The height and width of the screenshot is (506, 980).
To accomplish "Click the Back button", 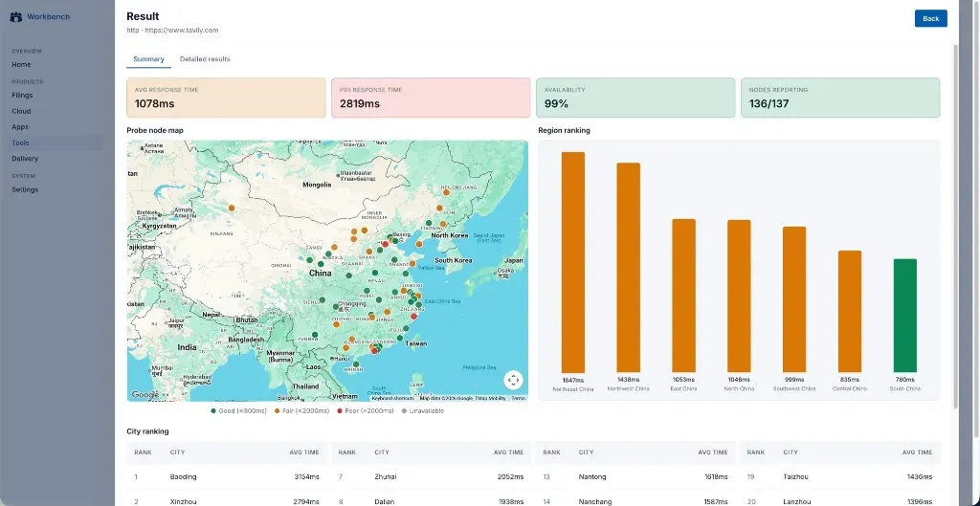I will 930,19.
